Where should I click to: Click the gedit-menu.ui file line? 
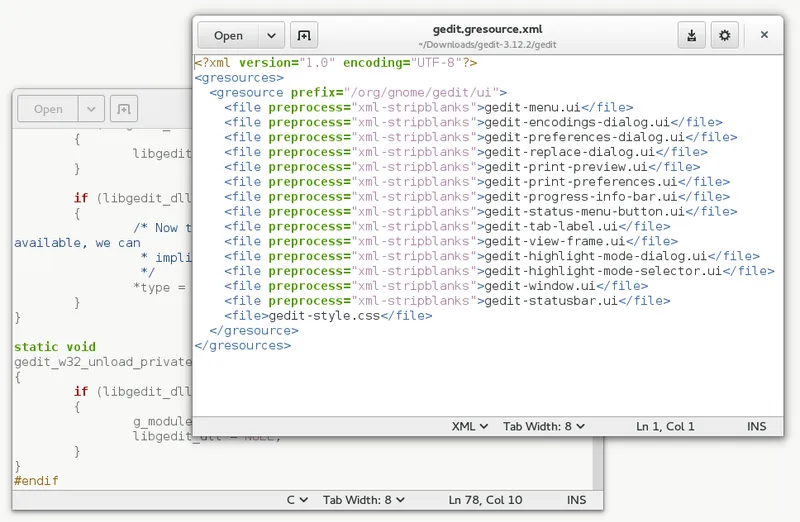[x=429, y=107]
